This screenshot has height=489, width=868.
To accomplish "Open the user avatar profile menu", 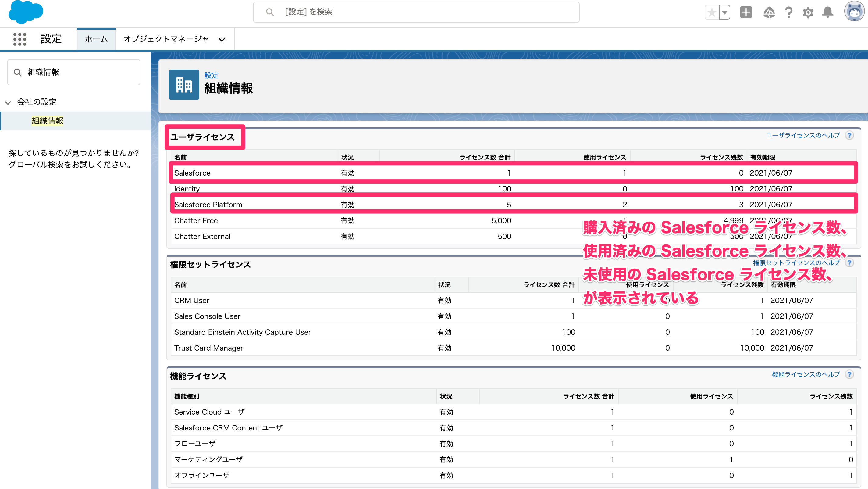I will pyautogui.click(x=854, y=12).
